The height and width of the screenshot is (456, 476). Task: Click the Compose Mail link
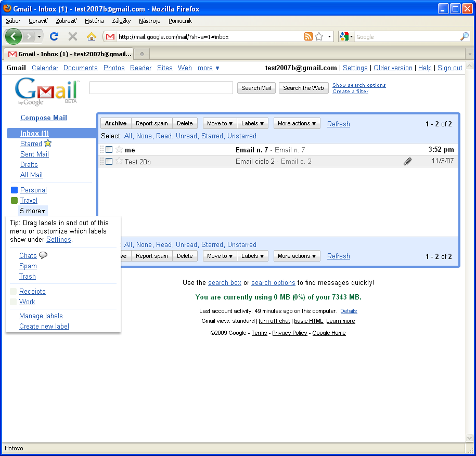44,118
